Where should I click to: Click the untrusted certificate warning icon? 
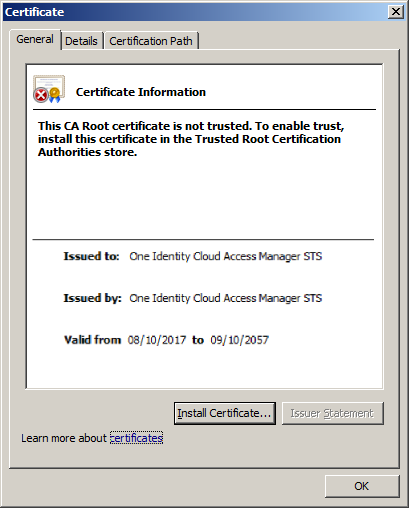tap(49, 89)
